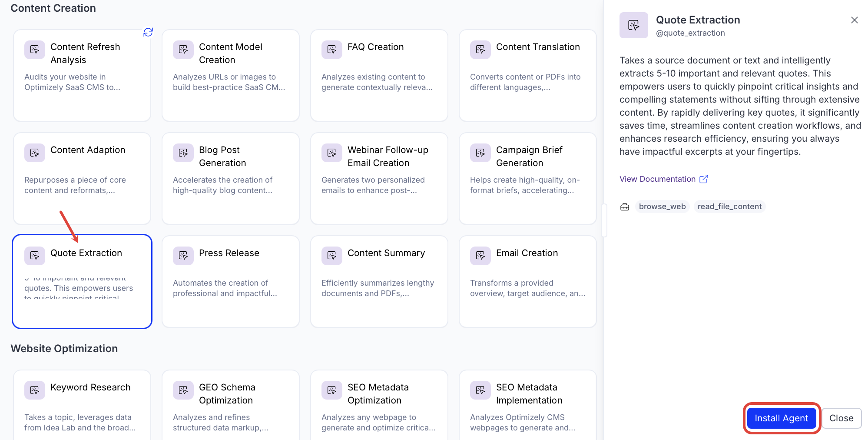Click the Keyword Research agent icon
This screenshot has width=868, height=440.
coord(35,390)
